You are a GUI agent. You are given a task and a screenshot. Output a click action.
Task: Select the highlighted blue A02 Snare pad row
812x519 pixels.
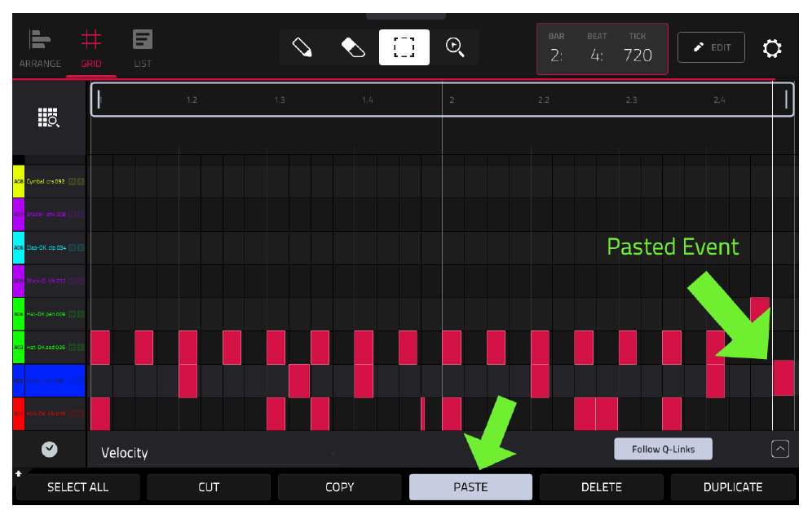click(49, 380)
